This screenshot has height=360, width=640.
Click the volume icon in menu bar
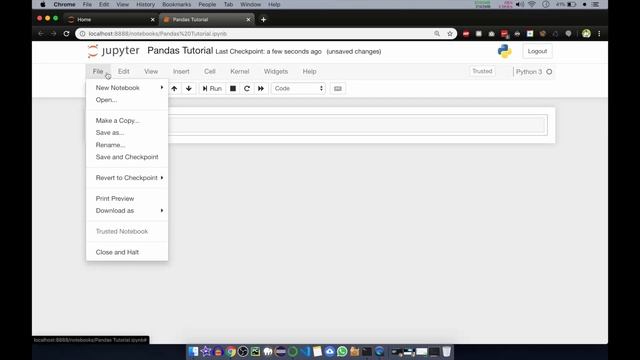(x=519, y=4)
